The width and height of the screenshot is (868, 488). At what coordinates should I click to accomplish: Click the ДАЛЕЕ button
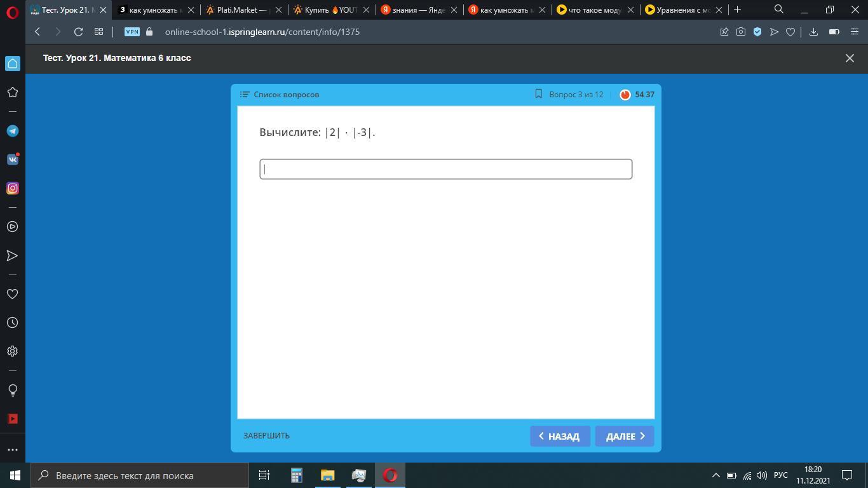click(625, 436)
